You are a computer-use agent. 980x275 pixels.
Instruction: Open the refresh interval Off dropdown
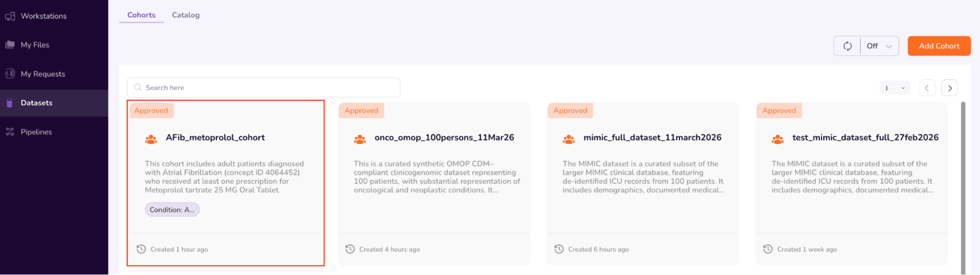click(879, 46)
